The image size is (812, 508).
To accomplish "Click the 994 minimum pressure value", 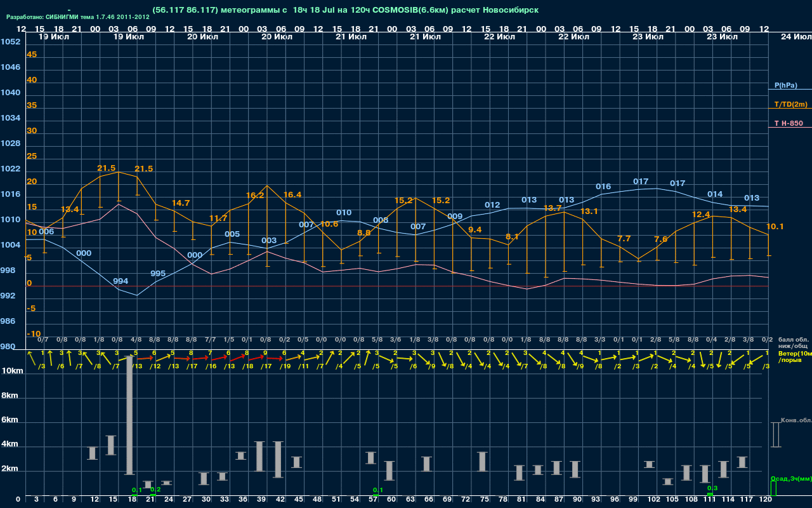I will pos(121,281).
